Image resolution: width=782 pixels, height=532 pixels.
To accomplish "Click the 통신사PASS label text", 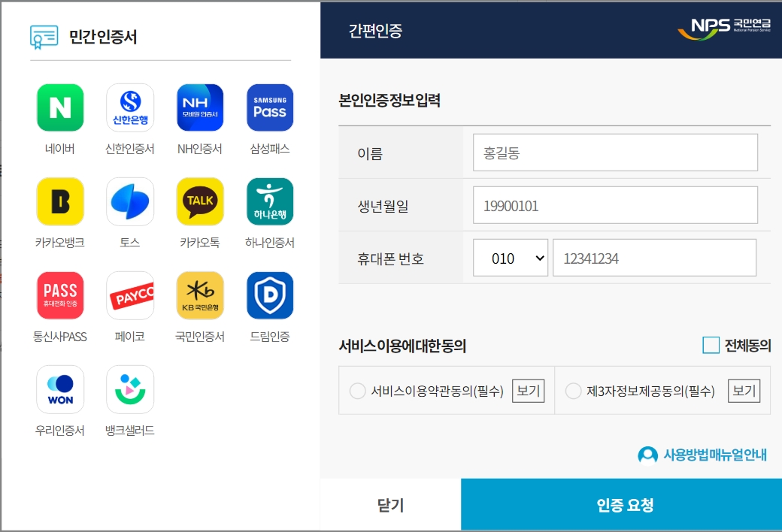I will 60,337.
